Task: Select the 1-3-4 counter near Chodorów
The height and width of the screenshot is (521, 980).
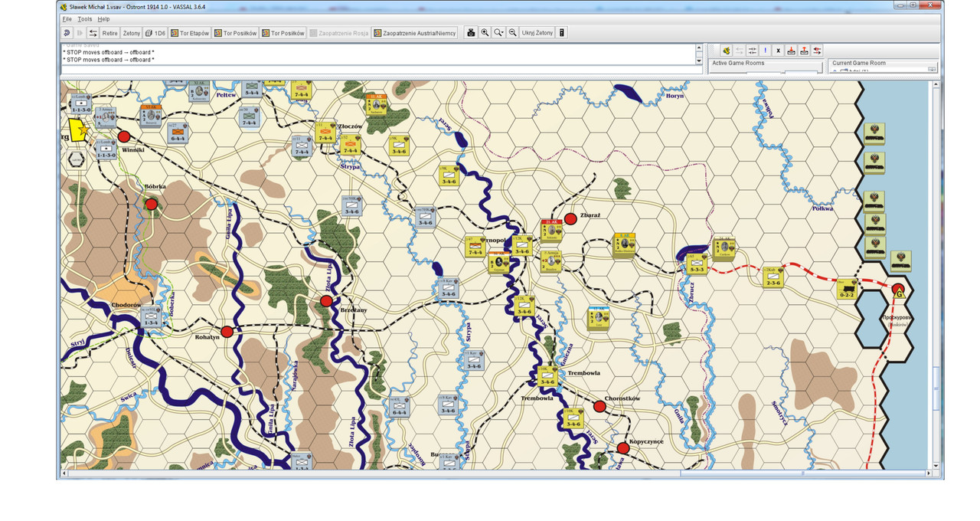Action: pos(152,317)
